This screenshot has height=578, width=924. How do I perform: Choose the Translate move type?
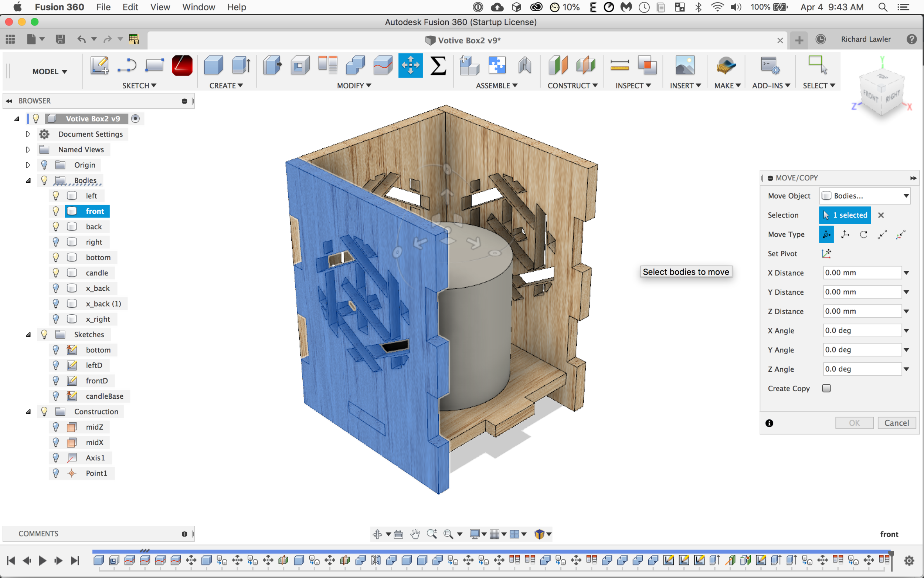click(x=845, y=234)
